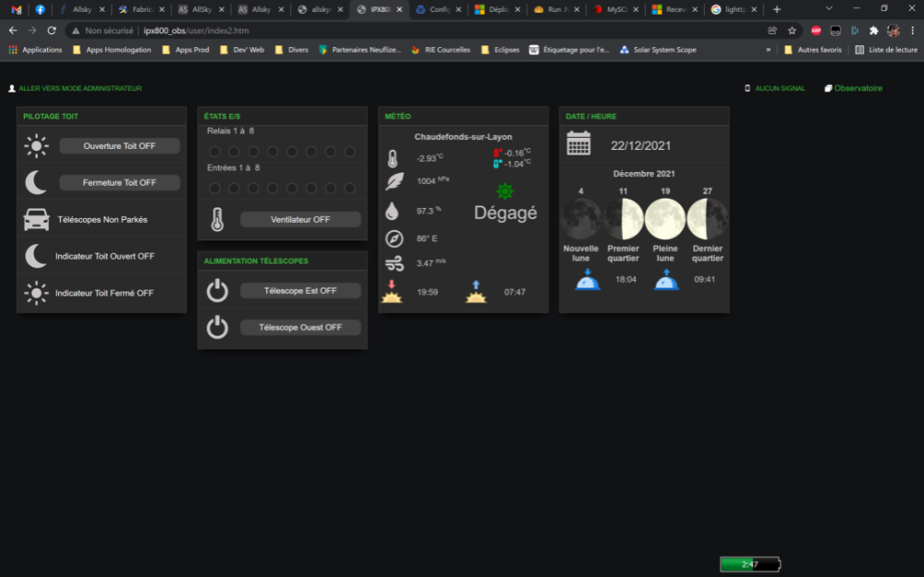
Task: Toggle the Fermeture Toit OFF switch
Action: coord(119,183)
